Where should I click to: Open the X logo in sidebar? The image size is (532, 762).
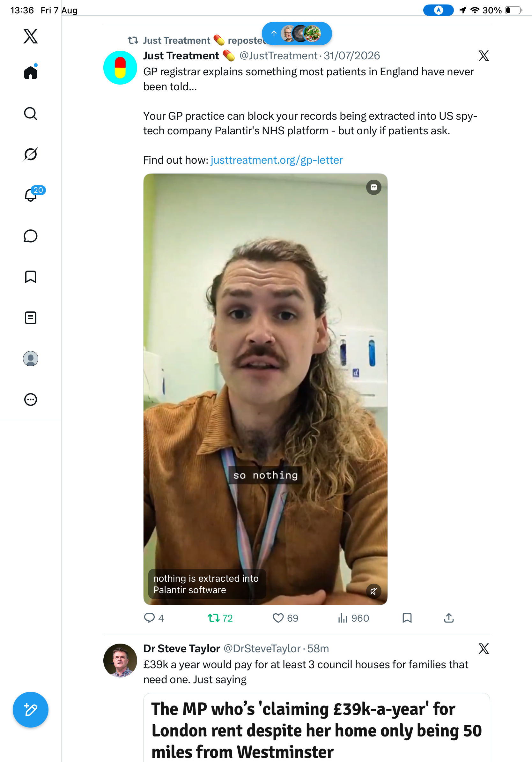[x=31, y=36]
